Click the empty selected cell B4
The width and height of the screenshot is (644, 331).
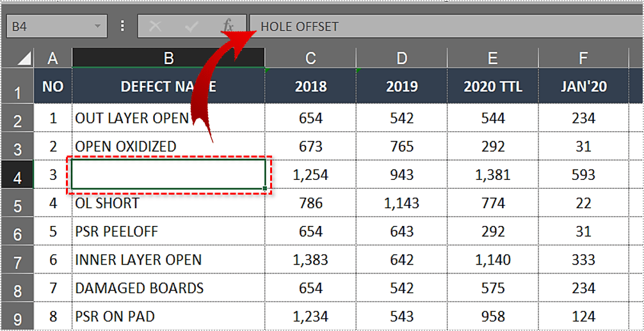click(168, 175)
